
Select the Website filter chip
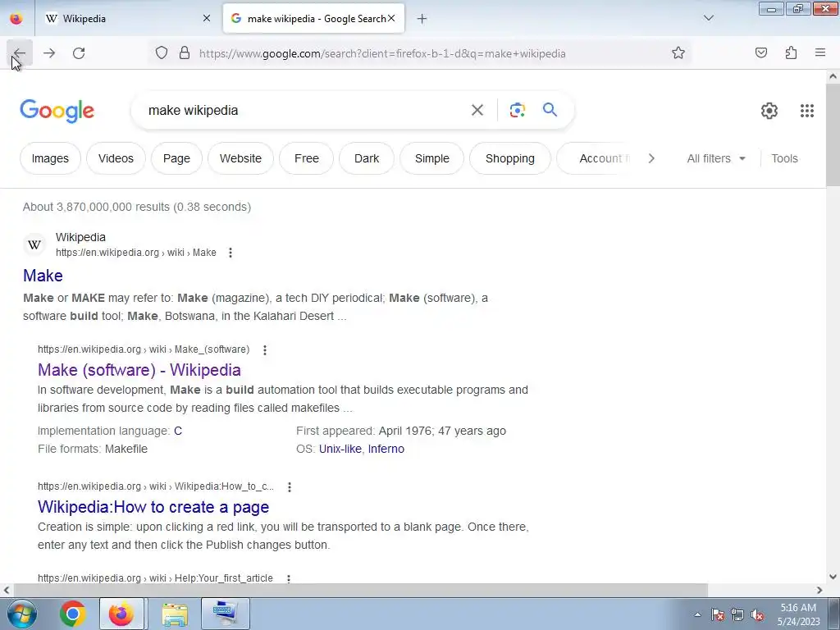[x=240, y=158]
